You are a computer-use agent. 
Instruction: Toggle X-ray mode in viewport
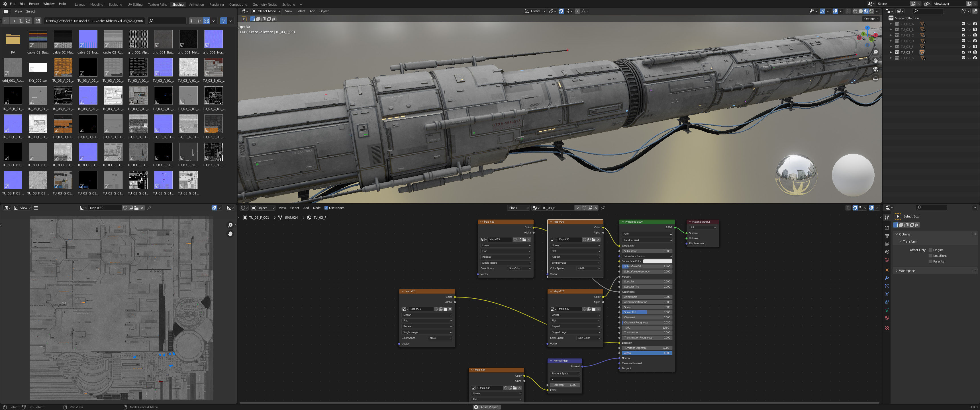[848, 11]
